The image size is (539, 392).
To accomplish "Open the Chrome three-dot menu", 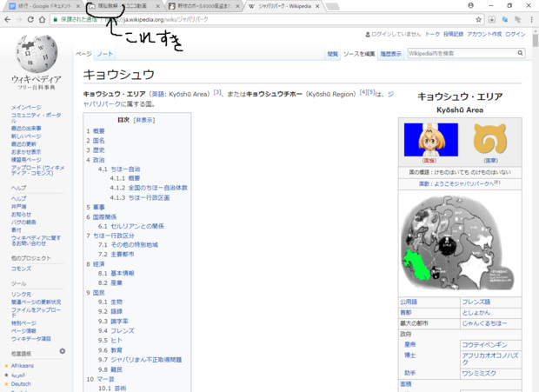I will [531, 18].
